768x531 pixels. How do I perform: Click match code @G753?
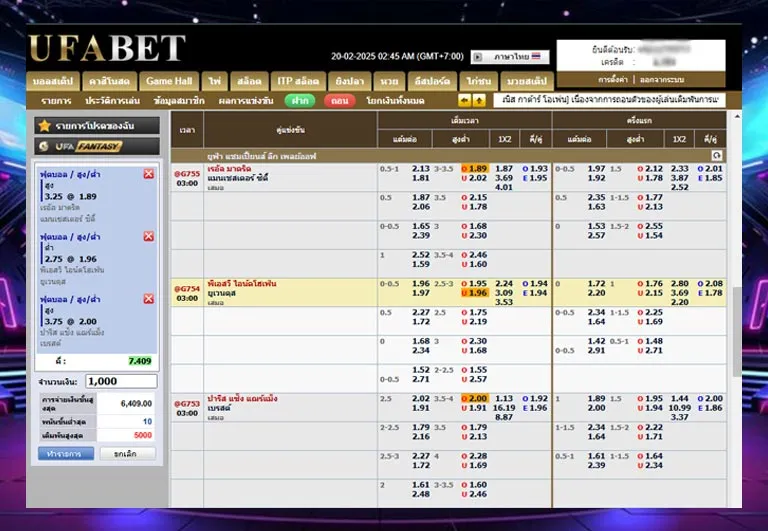point(187,404)
